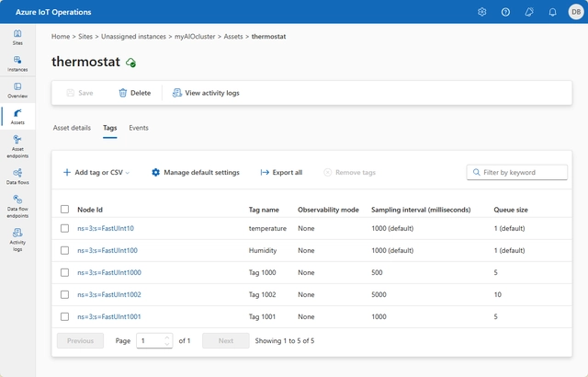588x377 pixels.
Task: Open Data flow endpoints sidebar icon
Action: (x=17, y=206)
